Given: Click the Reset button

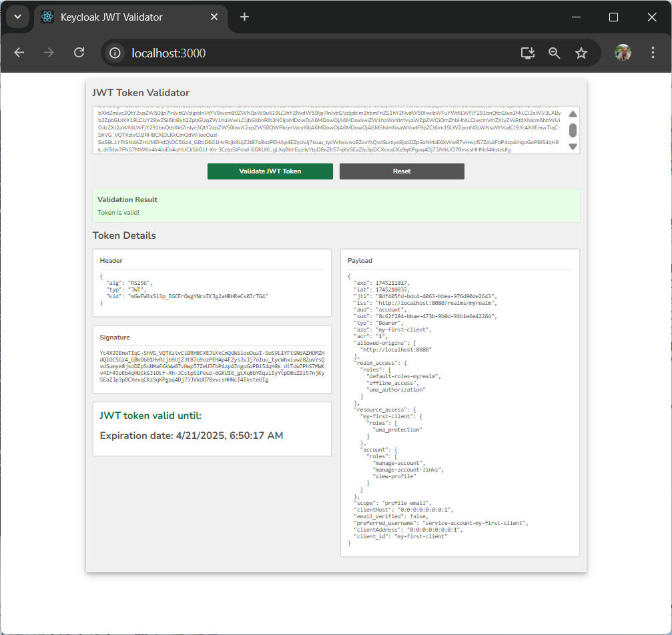Looking at the screenshot, I should coord(402,171).
